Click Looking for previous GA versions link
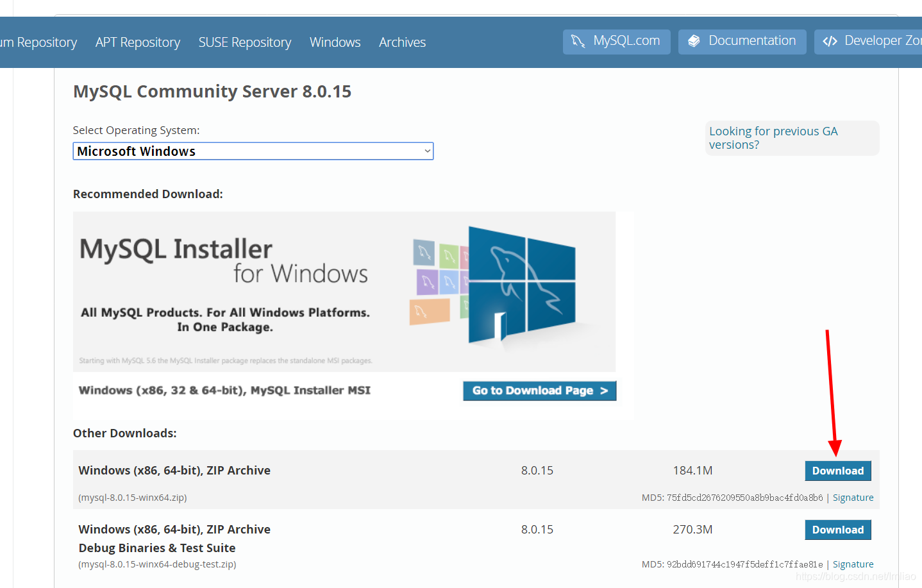This screenshot has width=922, height=588. coord(773,138)
